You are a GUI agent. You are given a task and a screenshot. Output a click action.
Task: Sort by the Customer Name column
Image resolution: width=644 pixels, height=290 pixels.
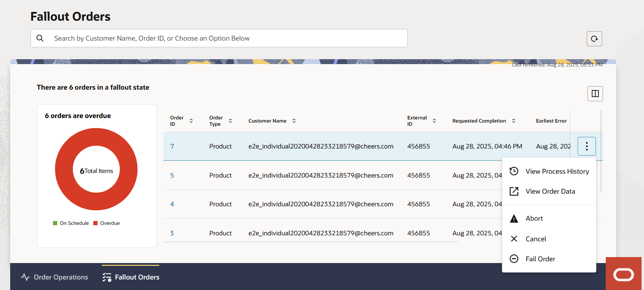[x=294, y=121]
